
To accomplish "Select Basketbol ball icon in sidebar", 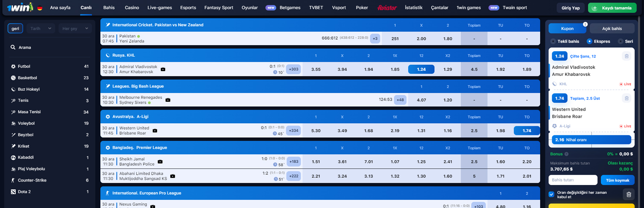I will click(x=14, y=78).
